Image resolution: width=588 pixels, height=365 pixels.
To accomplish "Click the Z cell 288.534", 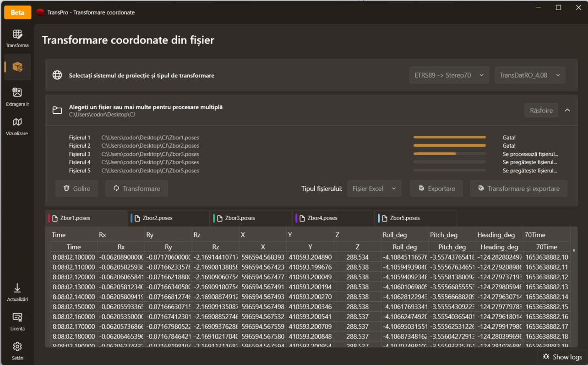I will (357, 257).
